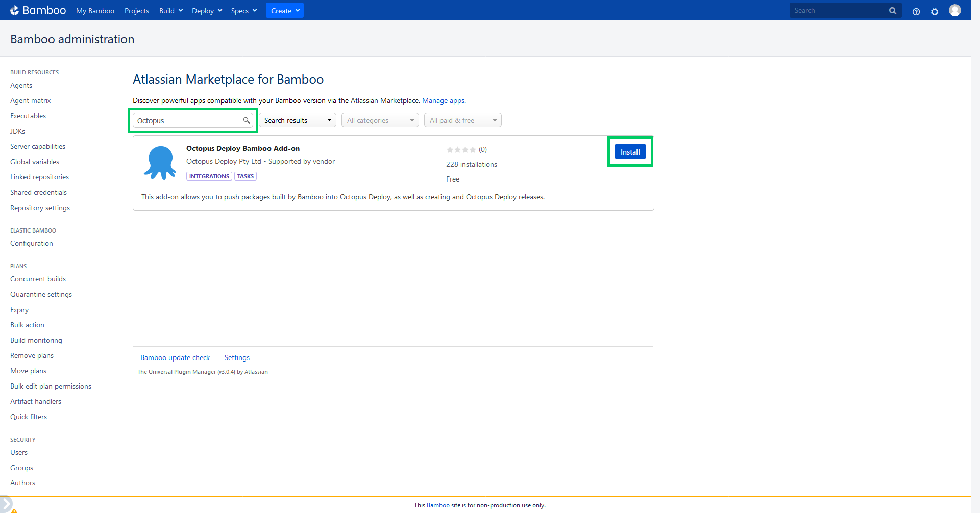The height and width of the screenshot is (513, 980).
Task: Open the user profile avatar
Action: click(x=955, y=10)
